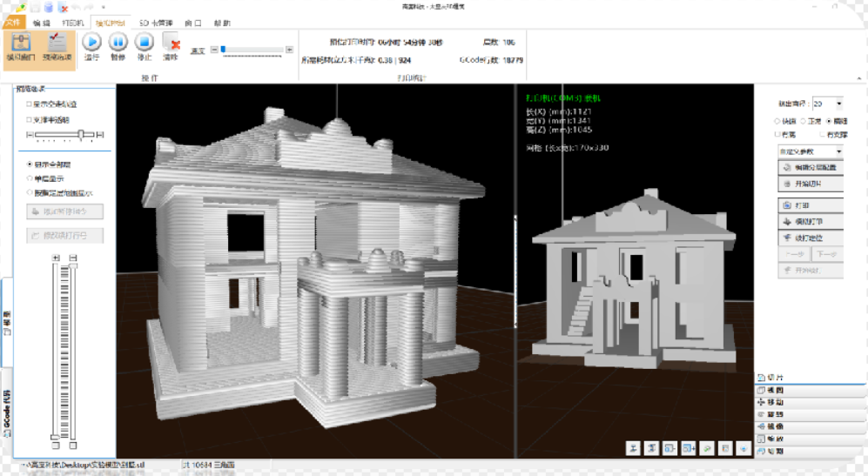Open the custom parameters (定义参数) dropdown
The image size is (868, 476).
click(x=810, y=151)
